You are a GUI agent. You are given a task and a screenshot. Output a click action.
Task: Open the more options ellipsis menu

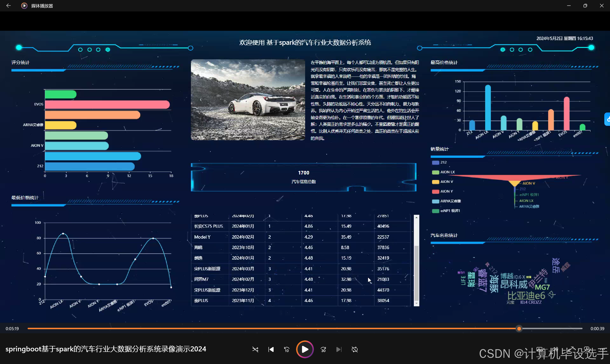click(x=602, y=349)
